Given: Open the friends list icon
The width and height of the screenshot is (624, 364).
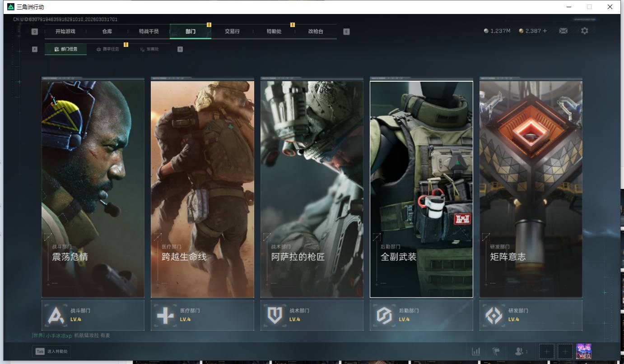Looking at the screenshot, I should tap(521, 351).
